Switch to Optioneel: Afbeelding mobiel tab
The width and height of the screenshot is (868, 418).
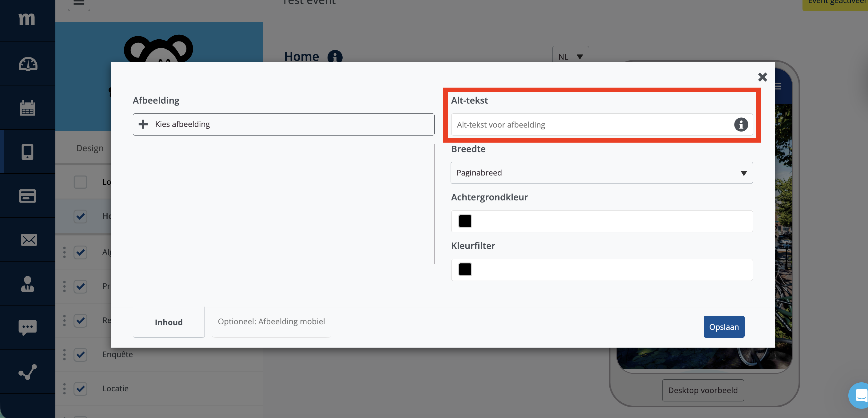(x=271, y=322)
